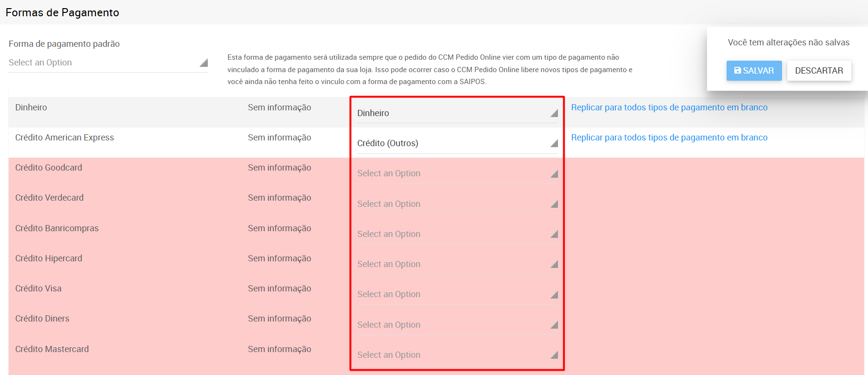Click Sem informação in Crédito Hipercard row

[279, 258]
